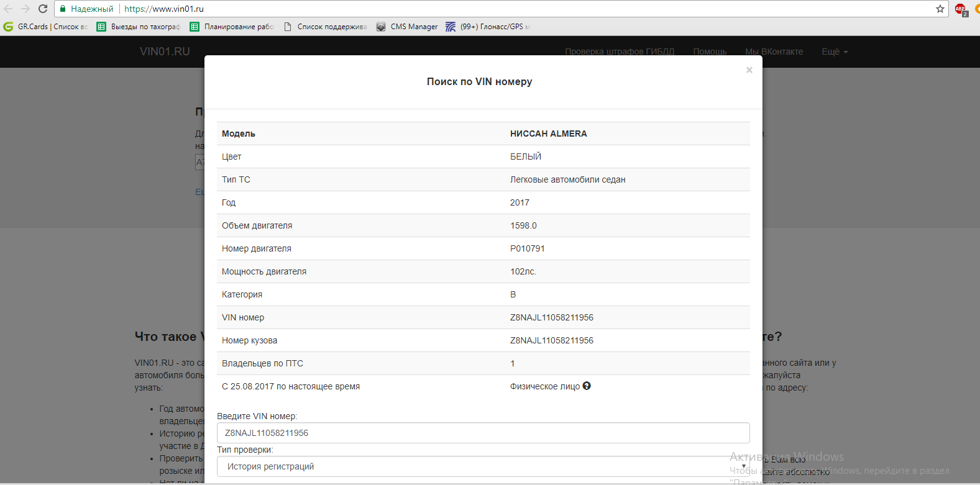Click the browser reload button
Image resolution: width=980 pixels, height=485 pixels.
tap(43, 9)
